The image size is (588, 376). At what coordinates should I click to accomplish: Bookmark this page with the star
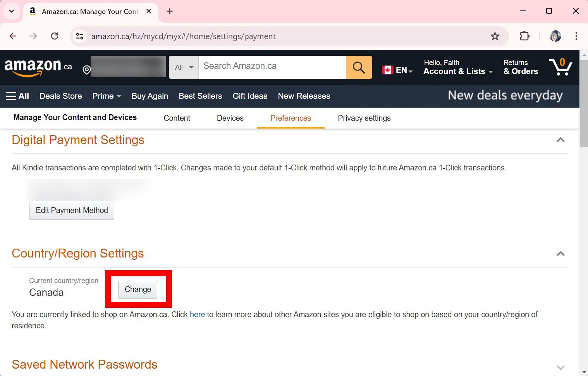tap(495, 36)
